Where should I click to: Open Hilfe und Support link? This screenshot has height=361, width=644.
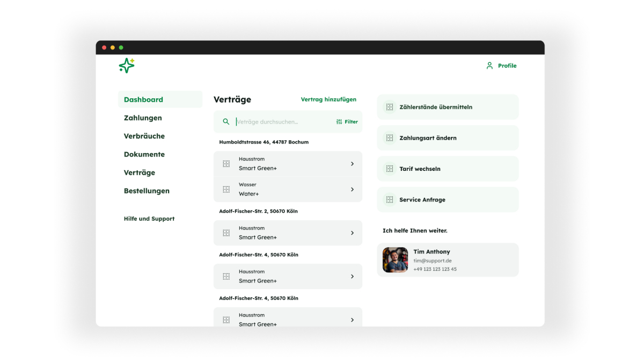click(x=149, y=219)
